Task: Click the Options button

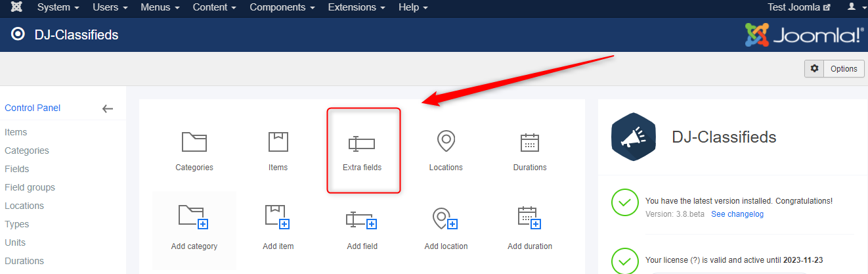Action: point(835,68)
